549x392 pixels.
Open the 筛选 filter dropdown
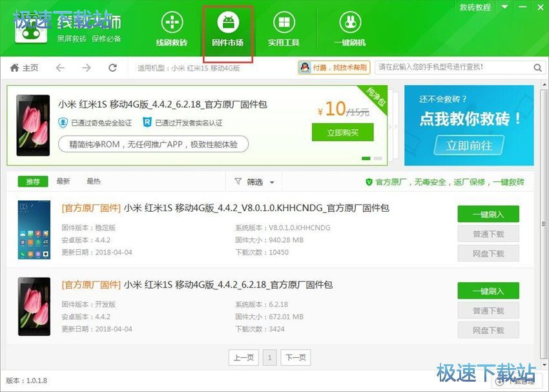254,181
